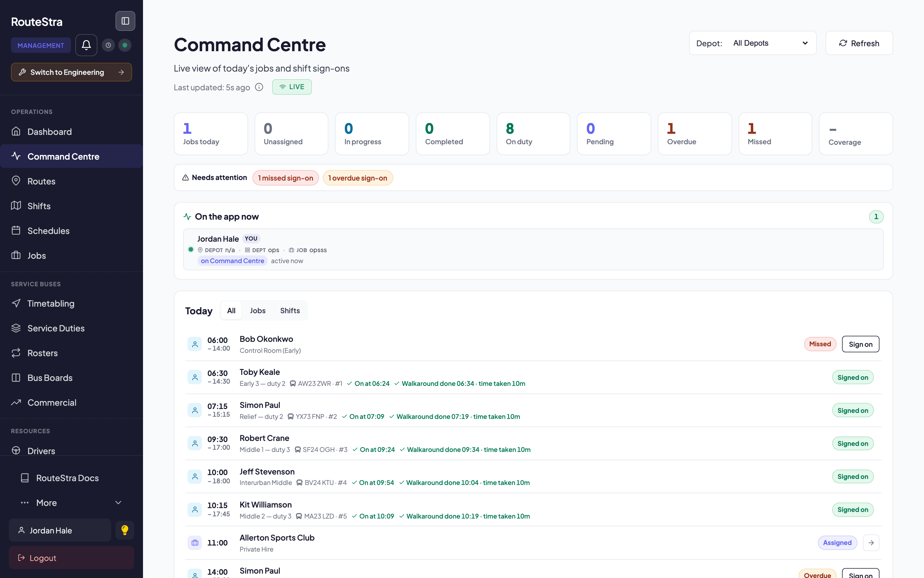This screenshot has width=924, height=578.
Task: Collapse the sidebar panel icon
Action: (125, 21)
